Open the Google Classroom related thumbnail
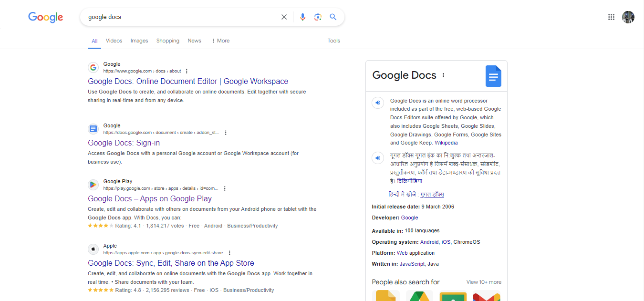 (x=453, y=295)
